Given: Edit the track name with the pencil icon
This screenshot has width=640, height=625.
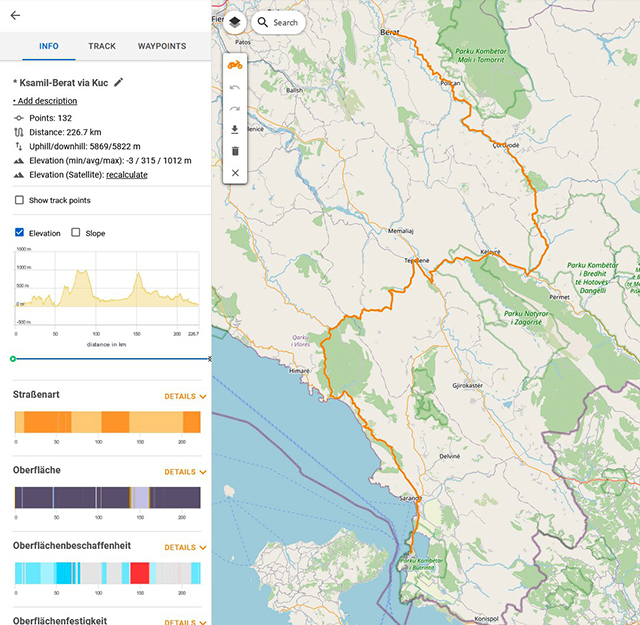Looking at the screenshot, I should [119, 82].
